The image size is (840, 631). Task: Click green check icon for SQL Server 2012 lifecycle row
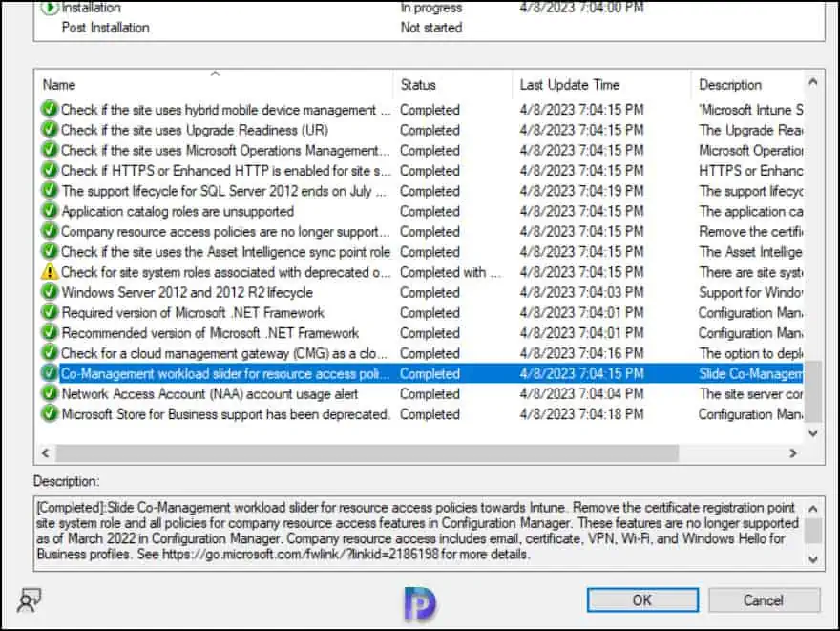[x=50, y=191]
